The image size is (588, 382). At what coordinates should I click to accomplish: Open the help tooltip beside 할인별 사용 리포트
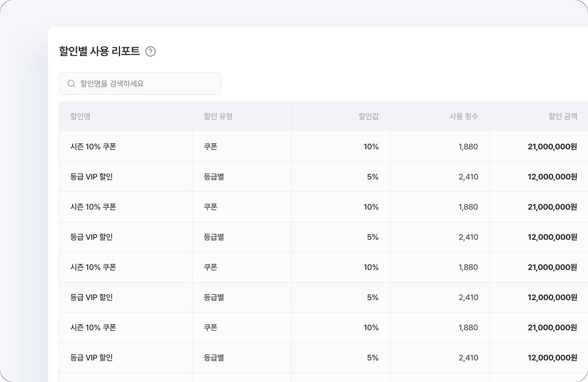(x=150, y=51)
